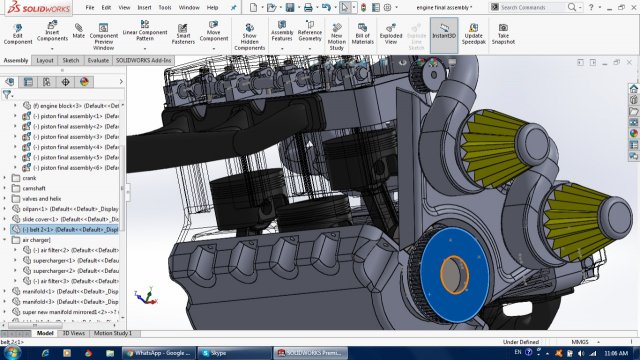Screen dimensions: 640x360
Task: Click Take Snapshot icon
Action: (503, 34)
